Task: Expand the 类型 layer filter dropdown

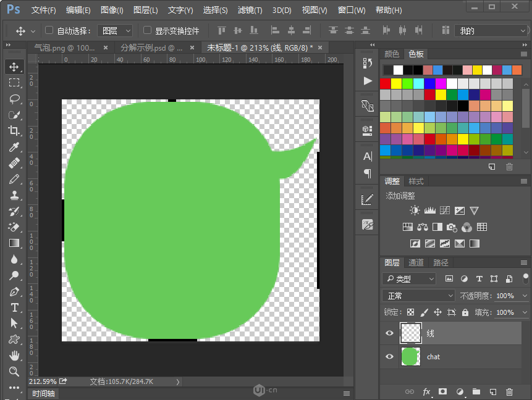Action: [409, 278]
